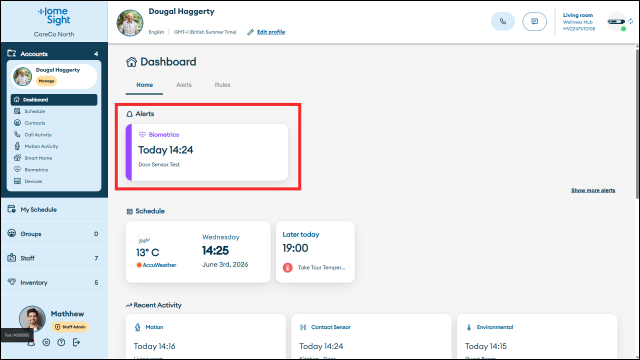This screenshot has height=360, width=640.
Task: Click the Schedule calendar icon in sidebar
Action: [17, 111]
